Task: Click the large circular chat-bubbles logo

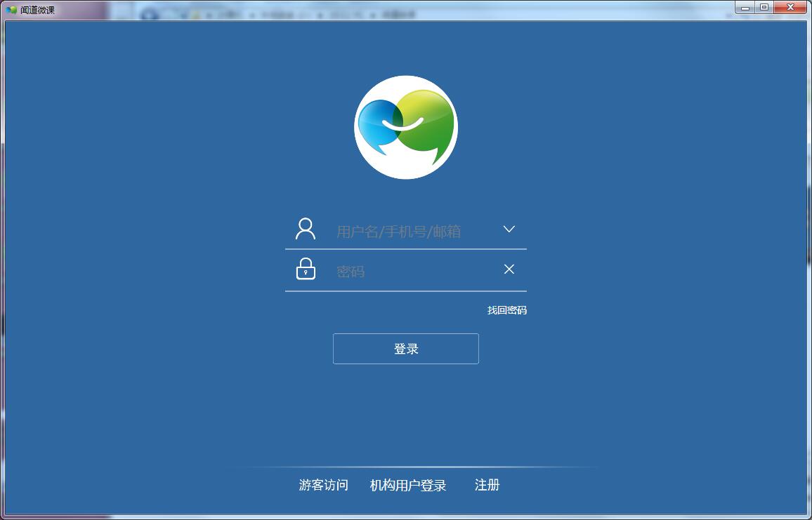Action: tap(406, 127)
